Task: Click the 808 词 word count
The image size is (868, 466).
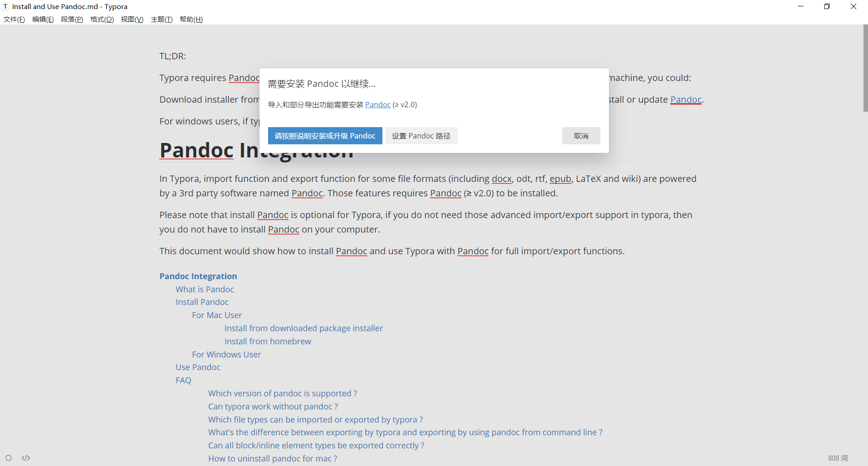Action: point(838,458)
